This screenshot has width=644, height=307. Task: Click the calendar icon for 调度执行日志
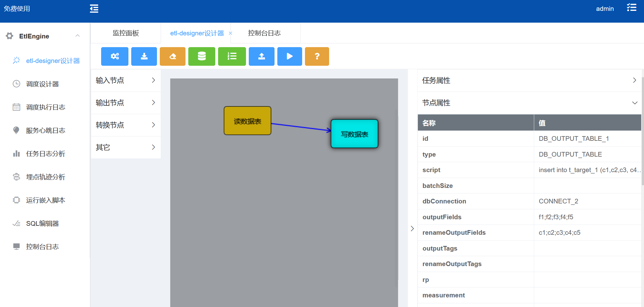(x=16, y=107)
